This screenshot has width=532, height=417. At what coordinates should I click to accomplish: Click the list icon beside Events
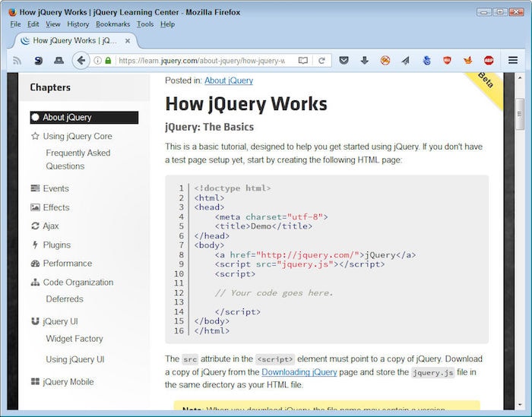click(x=35, y=188)
